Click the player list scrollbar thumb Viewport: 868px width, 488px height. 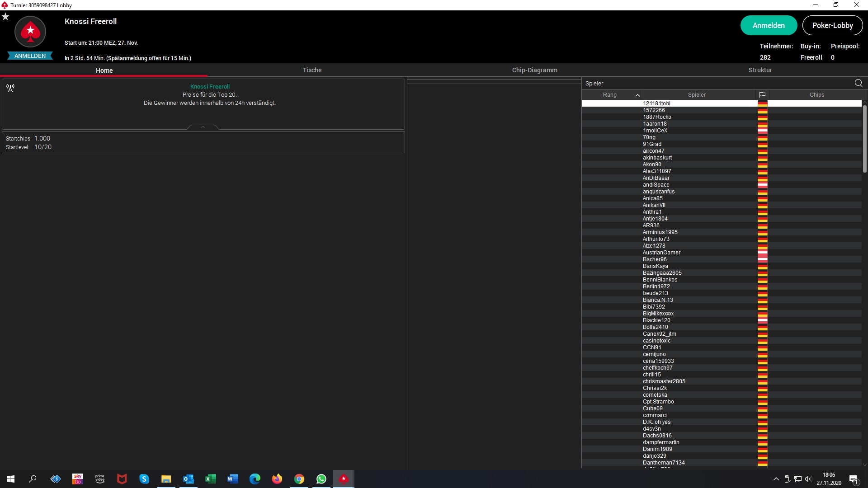pyautogui.click(x=864, y=139)
